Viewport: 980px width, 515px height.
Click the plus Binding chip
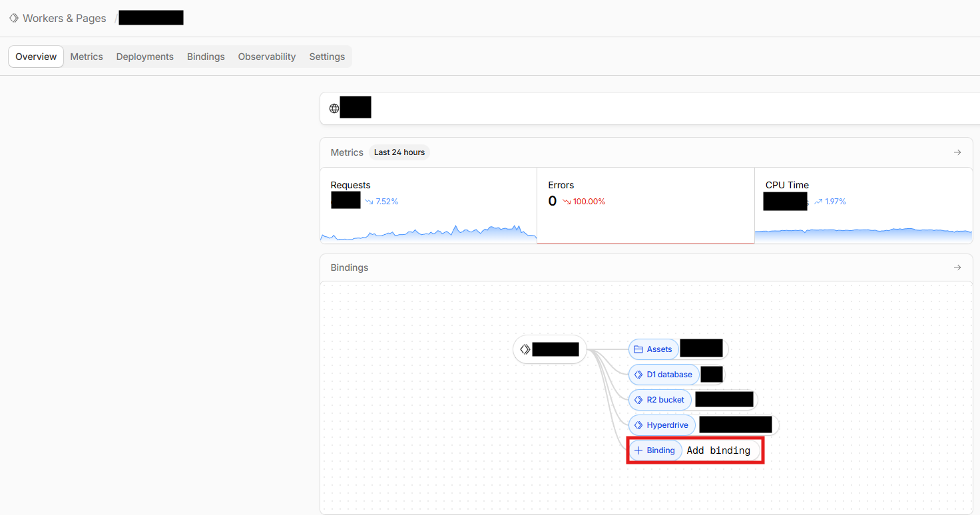coord(656,450)
